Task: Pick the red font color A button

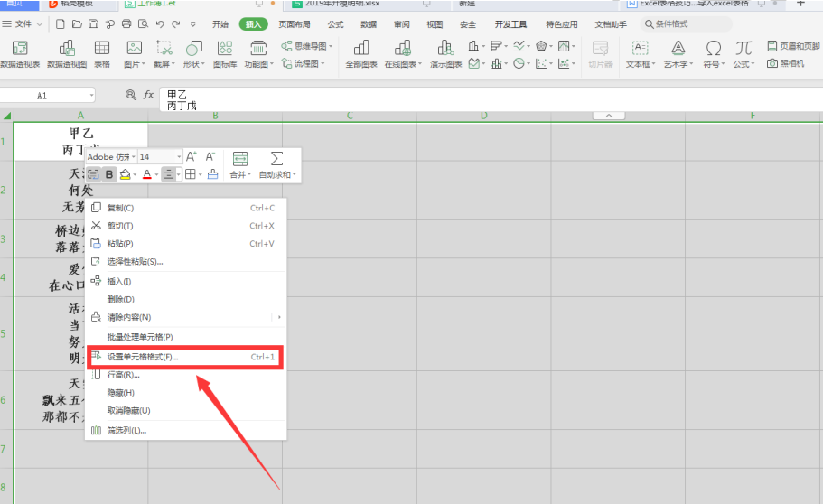Action: (x=147, y=174)
